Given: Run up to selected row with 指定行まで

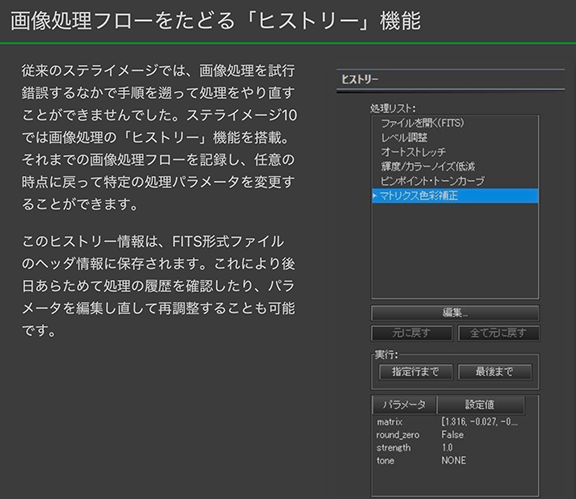Looking at the screenshot, I should [x=415, y=372].
